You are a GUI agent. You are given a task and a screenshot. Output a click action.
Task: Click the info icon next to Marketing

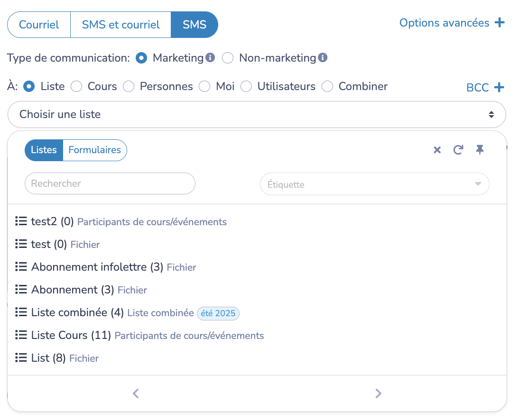coord(210,57)
